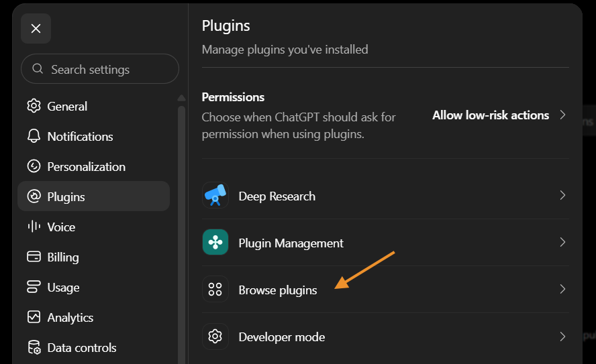This screenshot has height=364, width=596.
Task: Open the Billing section
Action: coord(93,257)
